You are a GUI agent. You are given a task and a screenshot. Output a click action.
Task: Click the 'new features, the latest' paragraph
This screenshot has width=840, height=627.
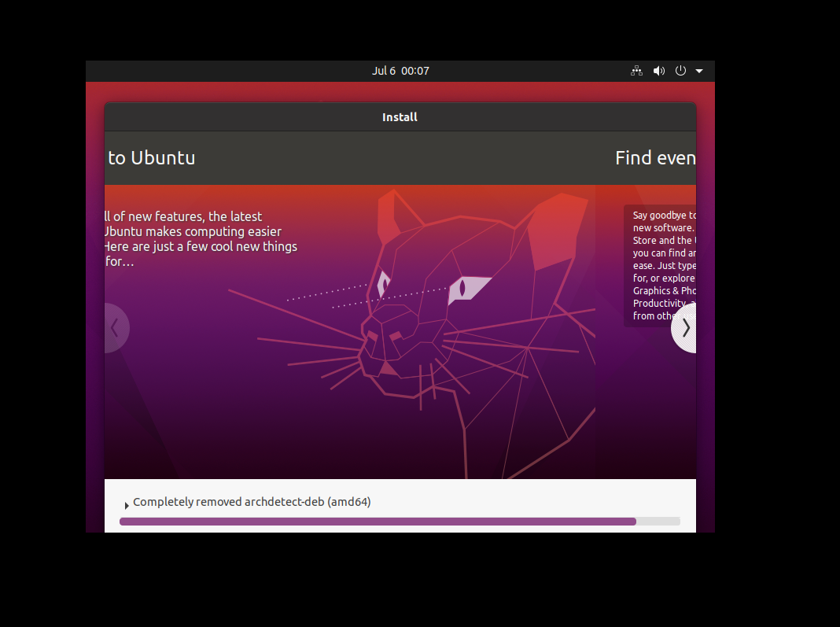[x=201, y=238]
